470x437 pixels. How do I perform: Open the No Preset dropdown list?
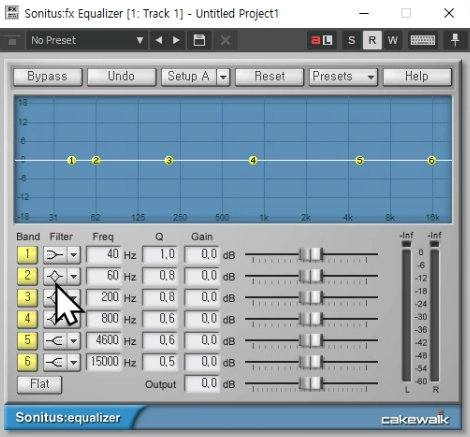click(x=87, y=40)
